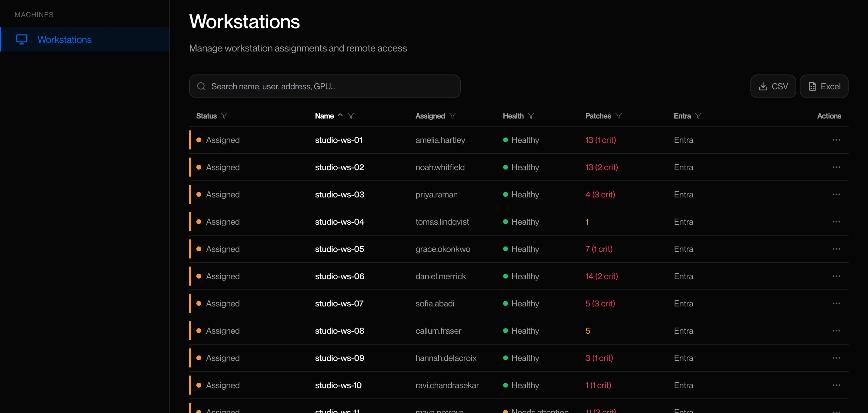Click user noah.whitfield
The width and height of the screenshot is (868, 413).
point(440,167)
